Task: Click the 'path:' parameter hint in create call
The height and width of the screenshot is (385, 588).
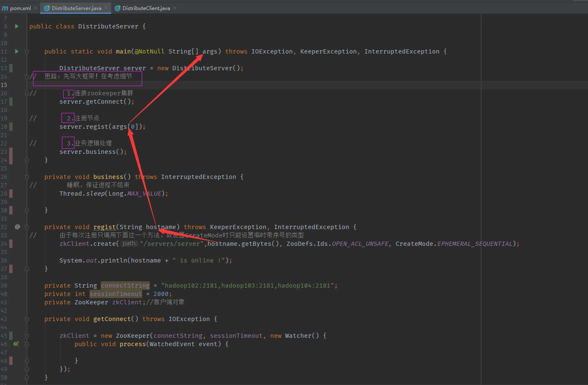Action: click(x=129, y=243)
